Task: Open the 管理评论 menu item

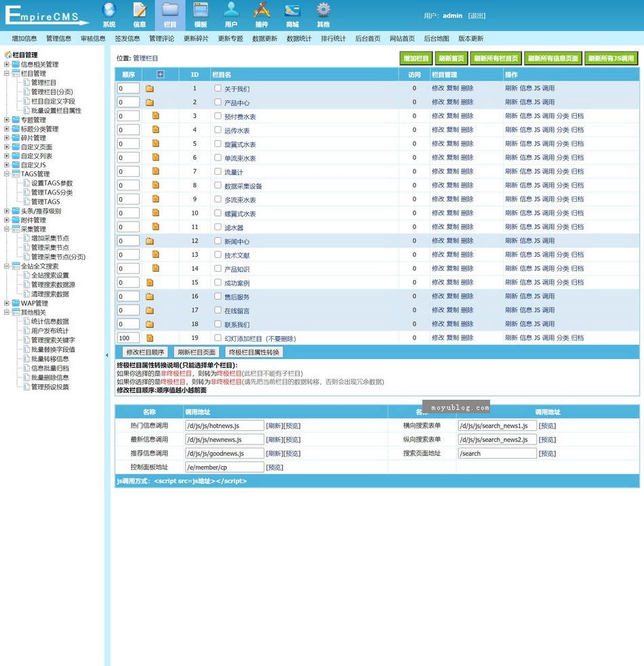Action: point(161,39)
